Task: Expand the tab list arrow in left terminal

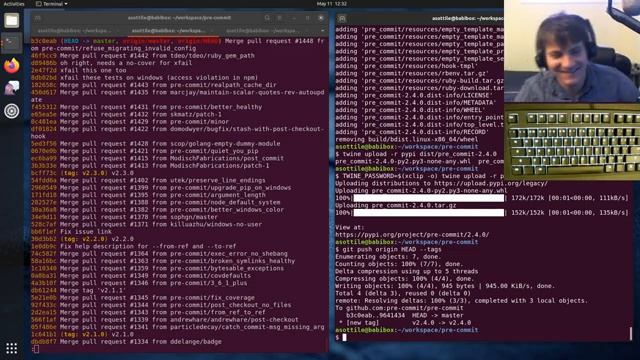Action: [322, 31]
